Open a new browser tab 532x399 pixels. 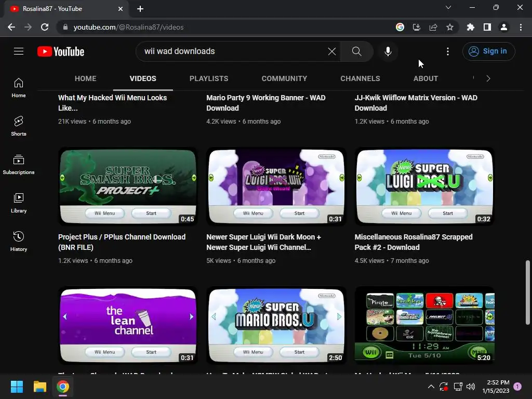(x=140, y=9)
